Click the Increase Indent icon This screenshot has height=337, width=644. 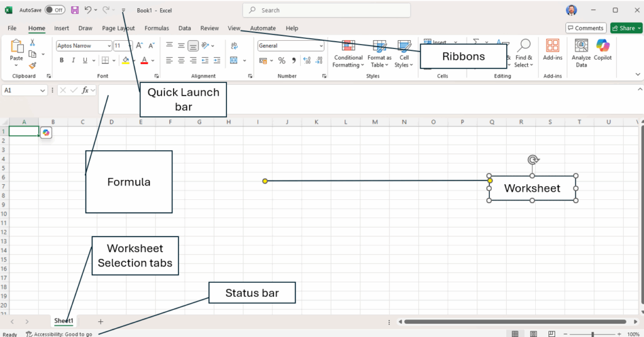point(217,60)
